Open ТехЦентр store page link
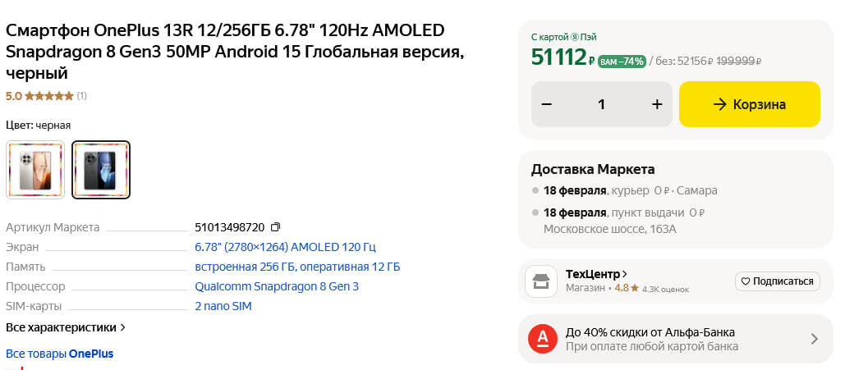Viewport: 868px width, 370px height. [x=596, y=274]
